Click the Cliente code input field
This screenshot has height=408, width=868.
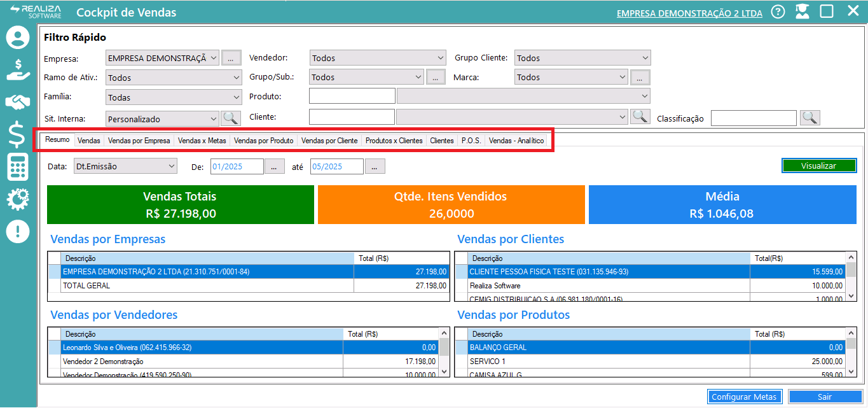[x=352, y=116]
